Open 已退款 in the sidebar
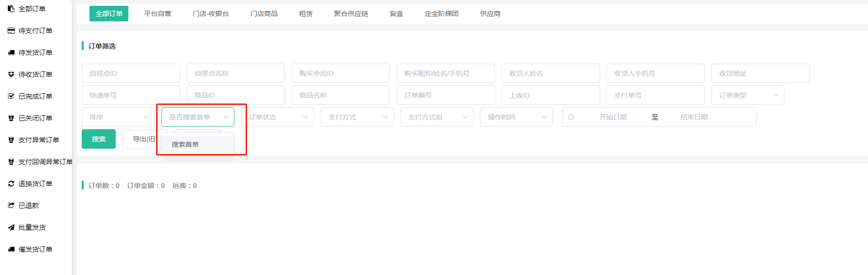The height and width of the screenshot is (275, 868). [x=29, y=206]
